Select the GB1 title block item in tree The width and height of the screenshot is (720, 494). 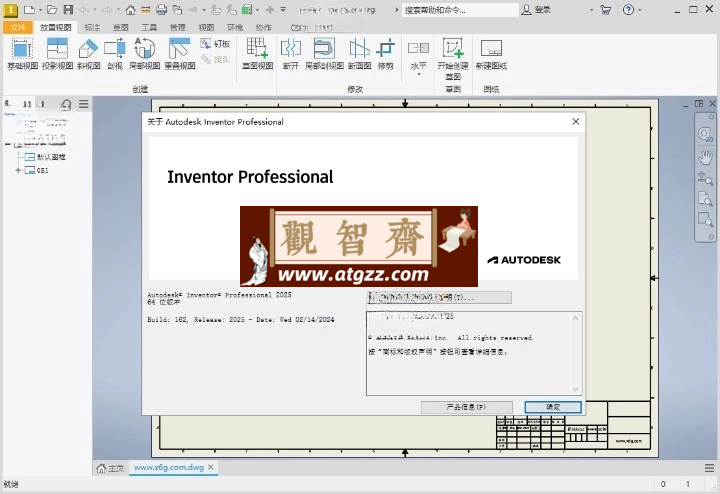pos(36,170)
